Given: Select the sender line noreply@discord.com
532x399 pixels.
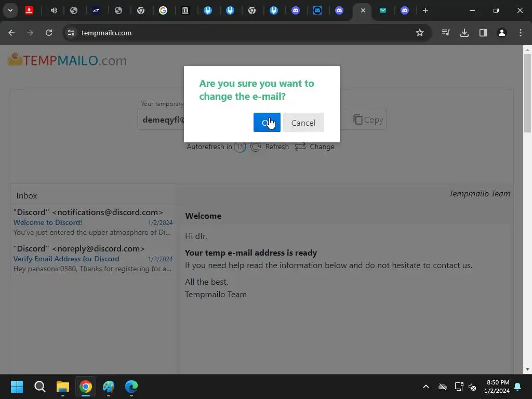Looking at the screenshot, I should [x=79, y=248].
